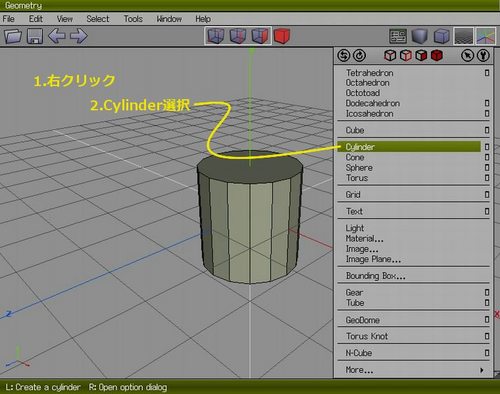
Task: Open the Image... entry
Action: click(362, 249)
